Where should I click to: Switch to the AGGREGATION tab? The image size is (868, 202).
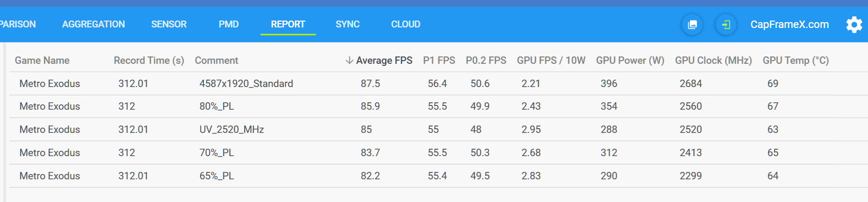click(94, 24)
